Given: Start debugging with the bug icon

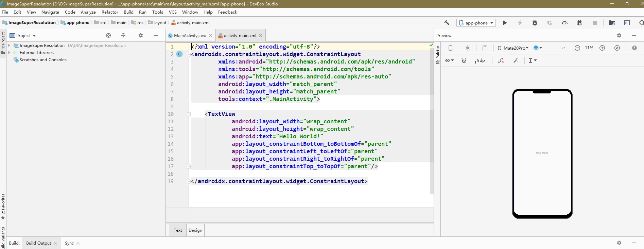Looking at the screenshot, I should (535, 23).
